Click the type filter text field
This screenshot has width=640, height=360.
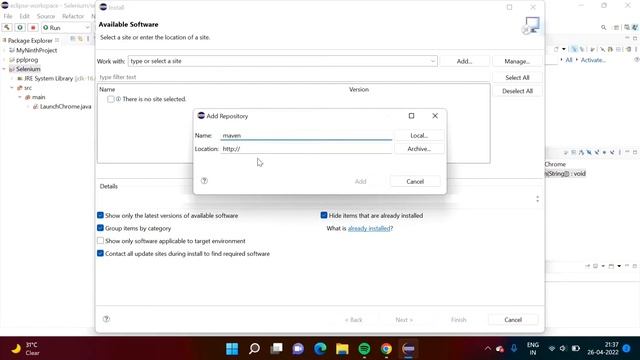click(x=293, y=77)
